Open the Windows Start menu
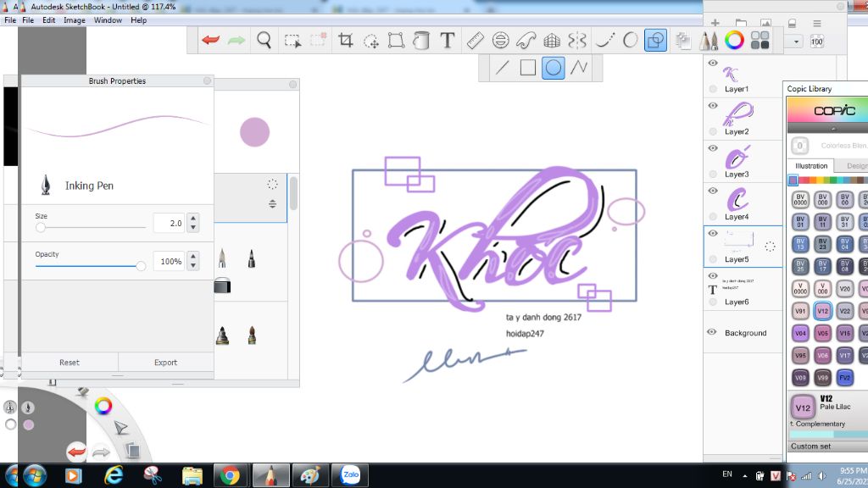The image size is (868, 488). [x=34, y=475]
